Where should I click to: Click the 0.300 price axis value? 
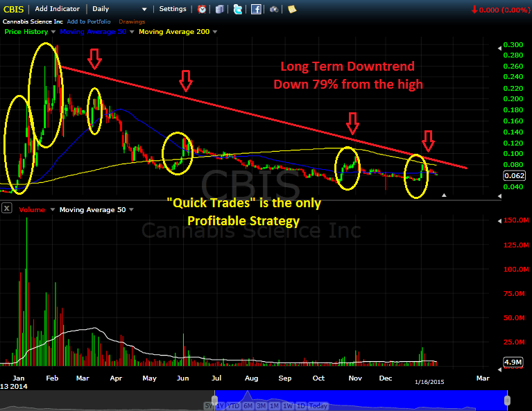pos(513,45)
